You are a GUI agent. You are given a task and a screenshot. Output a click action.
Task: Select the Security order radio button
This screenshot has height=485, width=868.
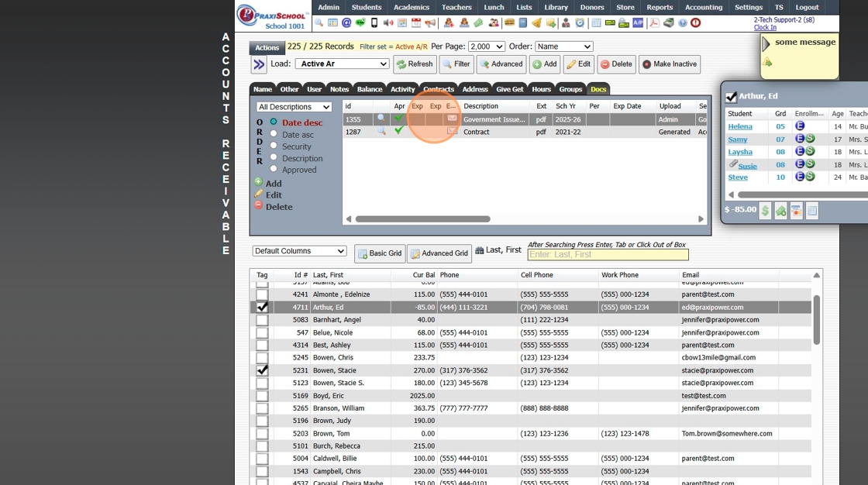[274, 146]
